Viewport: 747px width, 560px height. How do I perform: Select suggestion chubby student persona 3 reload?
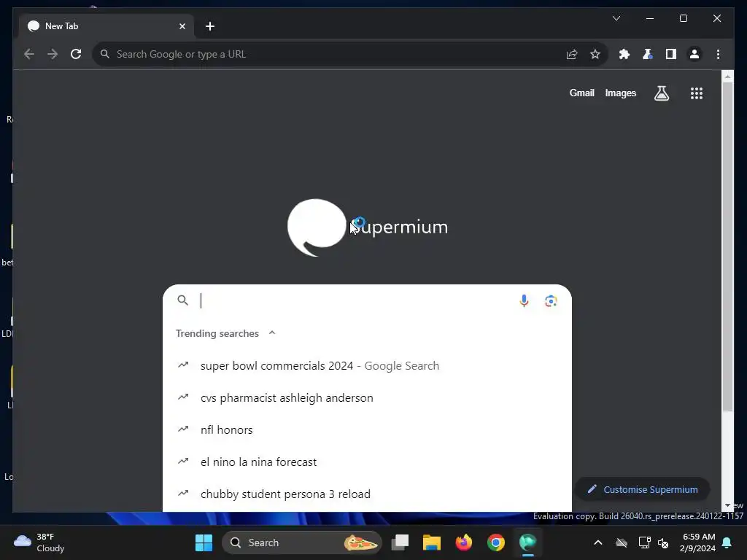(367, 494)
